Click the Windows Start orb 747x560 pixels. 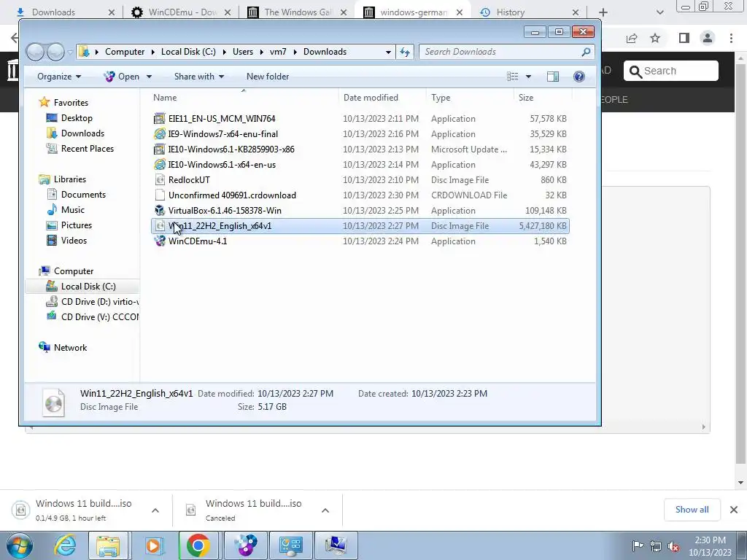(20, 545)
